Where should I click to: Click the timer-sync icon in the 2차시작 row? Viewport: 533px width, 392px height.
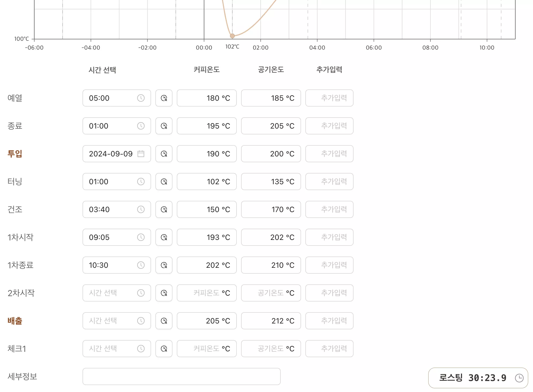[x=164, y=293]
